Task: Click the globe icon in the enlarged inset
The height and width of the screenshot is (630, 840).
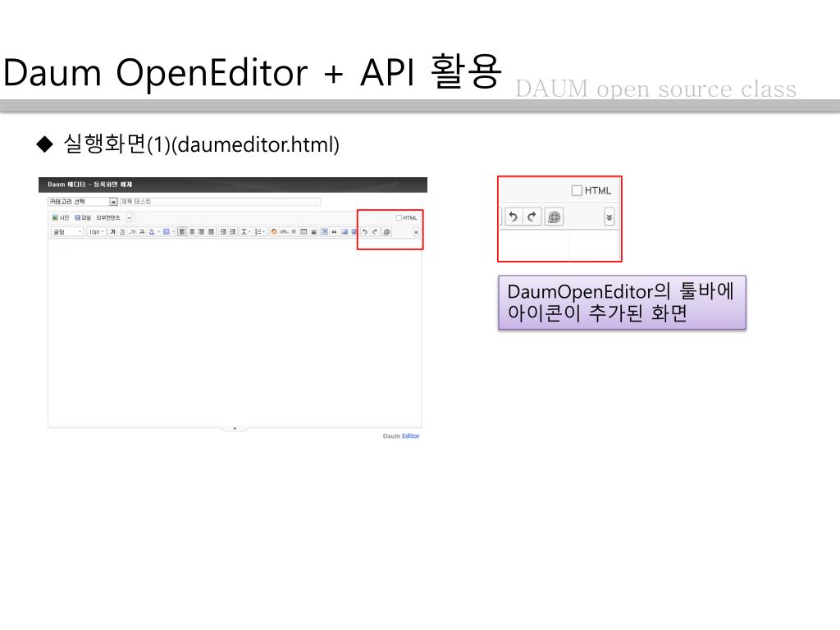Action: click(555, 217)
